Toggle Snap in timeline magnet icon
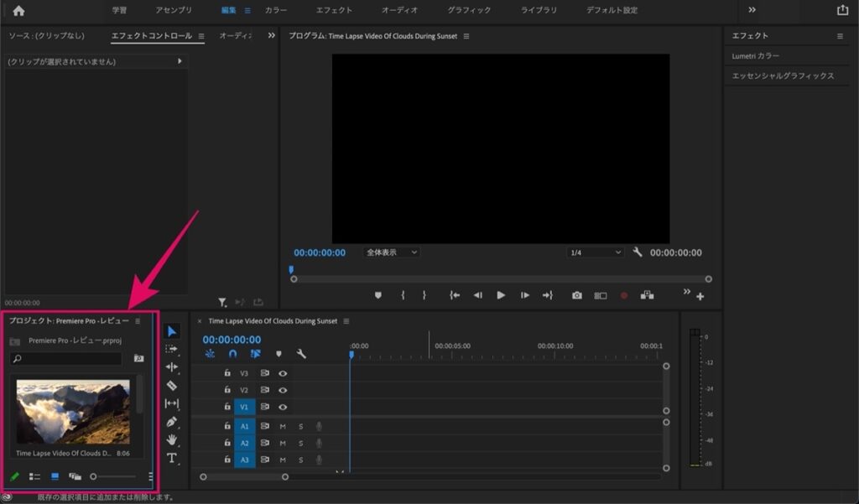 [x=233, y=354]
